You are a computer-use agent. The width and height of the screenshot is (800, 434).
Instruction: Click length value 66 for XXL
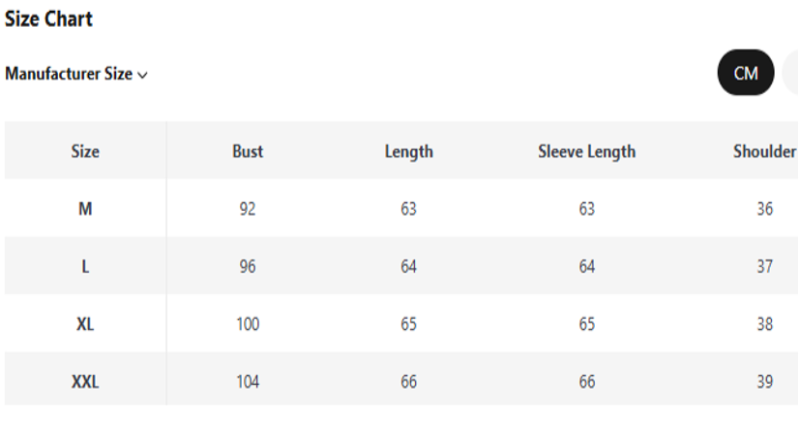409,381
